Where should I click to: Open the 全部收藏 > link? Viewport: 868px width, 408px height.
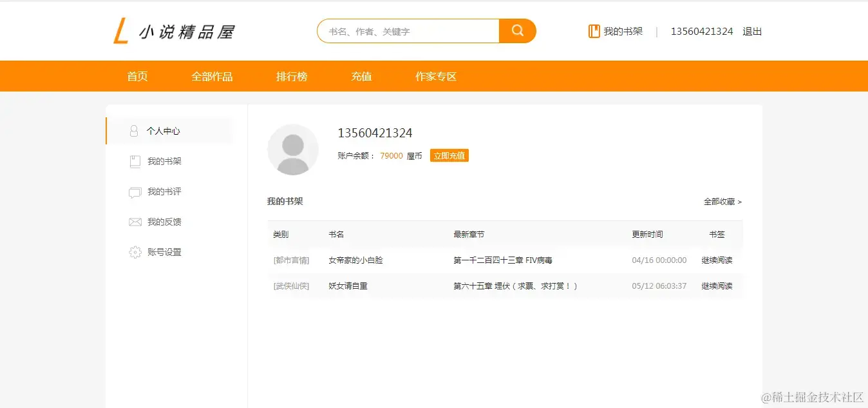(x=722, y=202)
